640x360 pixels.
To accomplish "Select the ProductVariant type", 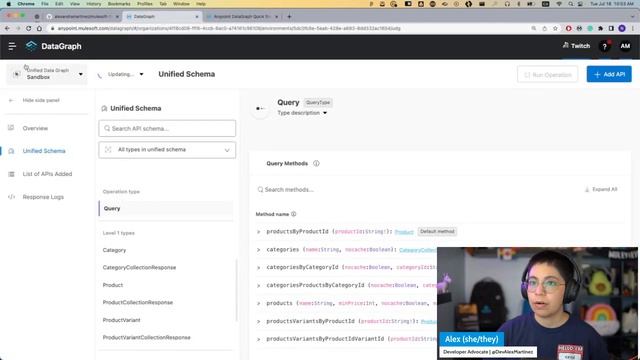I will (x=121, y=320).
